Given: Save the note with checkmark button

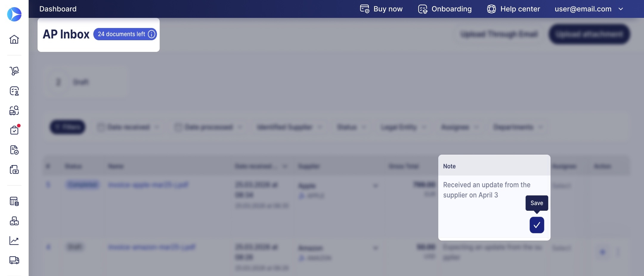Looking at the screenshot, I should (537, 225).
